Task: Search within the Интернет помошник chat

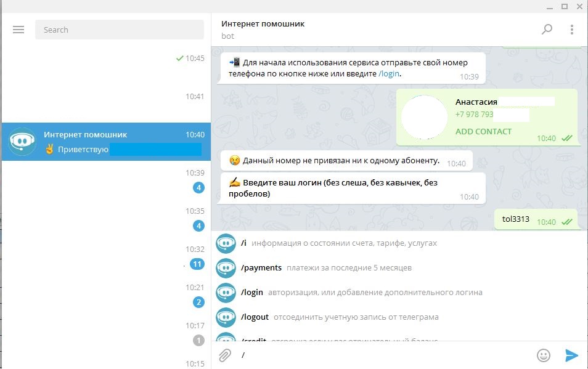Action: [547, 29]
